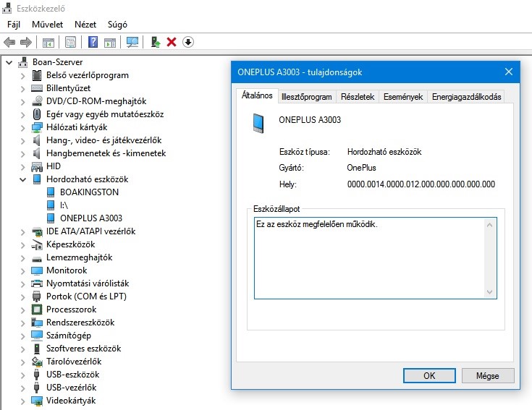The image size is (532, 410).
Task: Click scroll up arrow in Eszközállapot box
Action: click(x=489, y=225)
